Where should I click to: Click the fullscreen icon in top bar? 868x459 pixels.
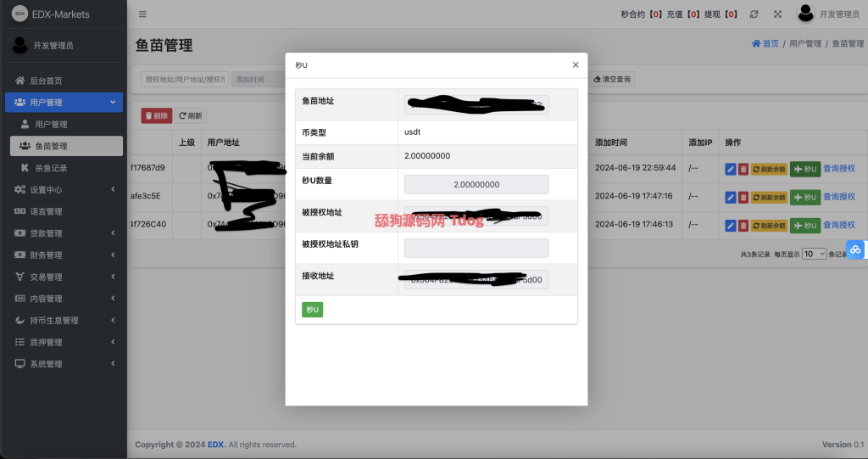pyautogui.click(x=777, y=14)
